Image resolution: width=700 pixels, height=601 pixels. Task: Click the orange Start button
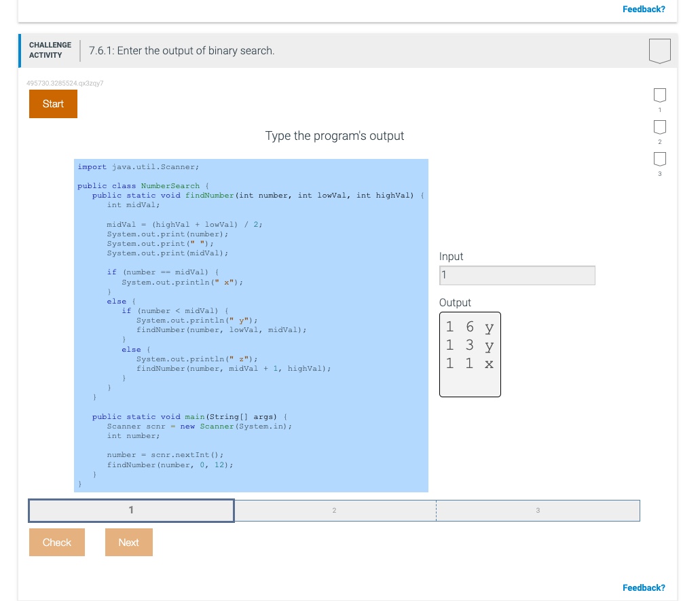[53, 104]
